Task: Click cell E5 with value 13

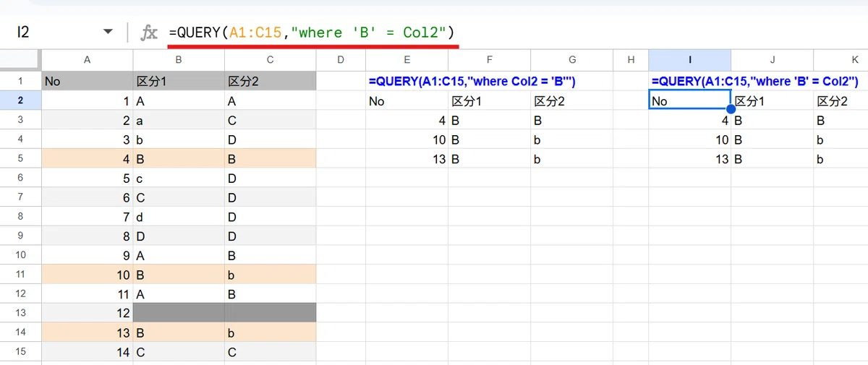Action: (407, 158)
